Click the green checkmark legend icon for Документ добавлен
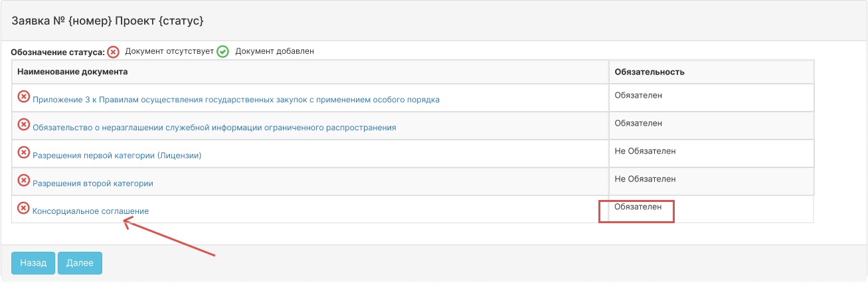 coord(223,51)
